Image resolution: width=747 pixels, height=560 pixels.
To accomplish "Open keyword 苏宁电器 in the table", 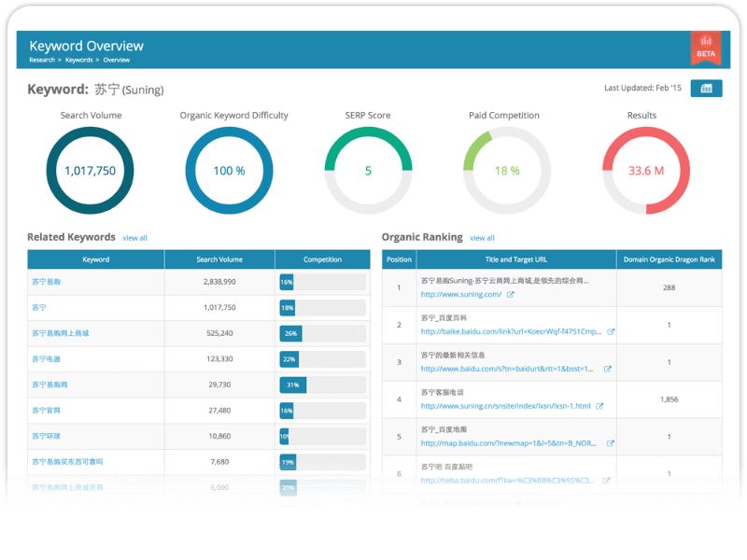I will [x=46, y=359].
